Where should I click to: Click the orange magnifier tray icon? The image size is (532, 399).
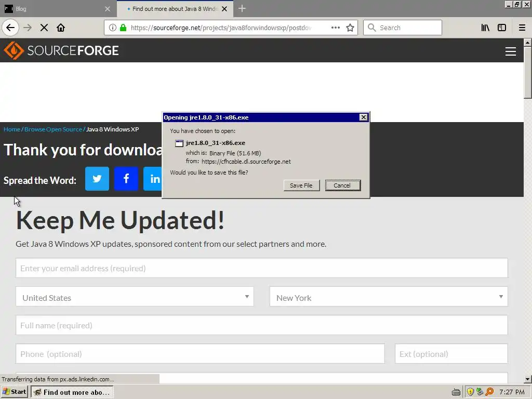(x=489, y=392)
